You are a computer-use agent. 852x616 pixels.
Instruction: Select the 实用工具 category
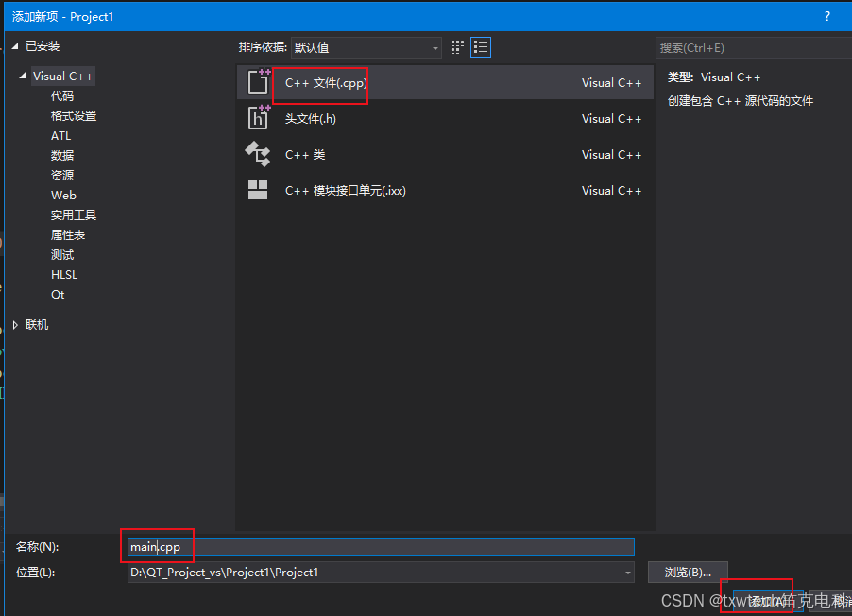click(74, 215)
